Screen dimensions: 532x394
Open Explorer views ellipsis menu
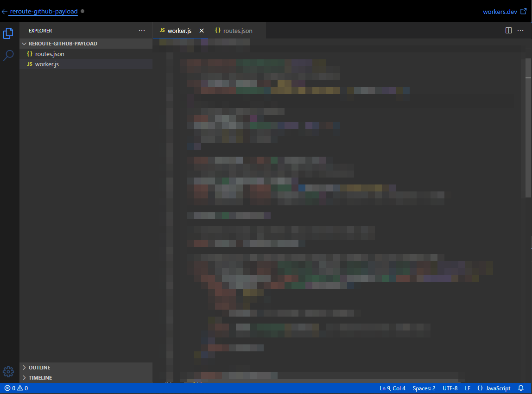[142, 31]
